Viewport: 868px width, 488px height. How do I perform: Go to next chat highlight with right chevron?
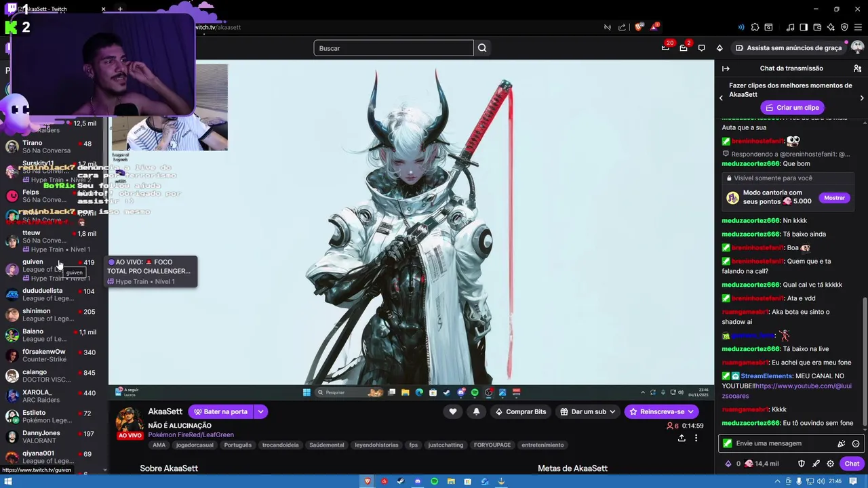point(862,98)
